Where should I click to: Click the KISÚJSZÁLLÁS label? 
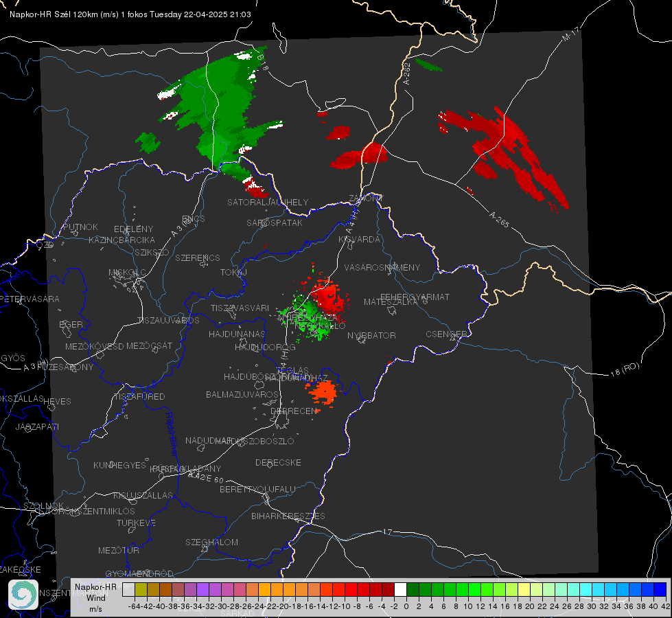pos(143,495)
